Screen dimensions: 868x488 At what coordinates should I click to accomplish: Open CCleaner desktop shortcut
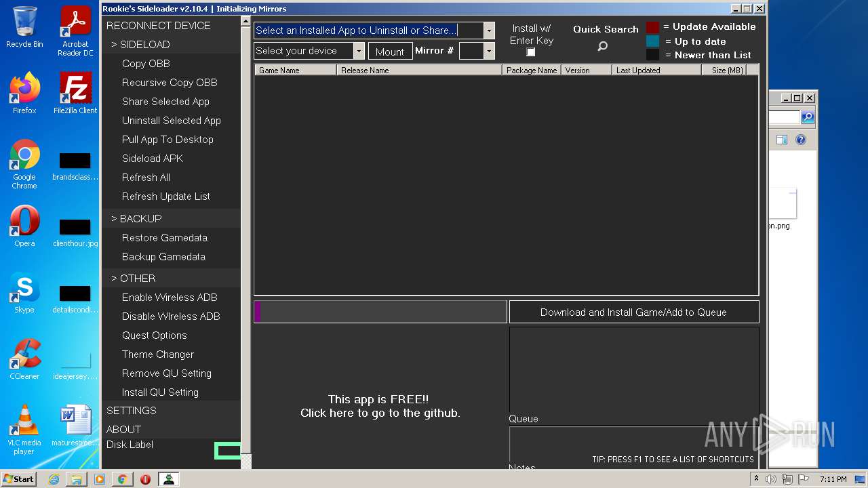[x=24, y=359]
